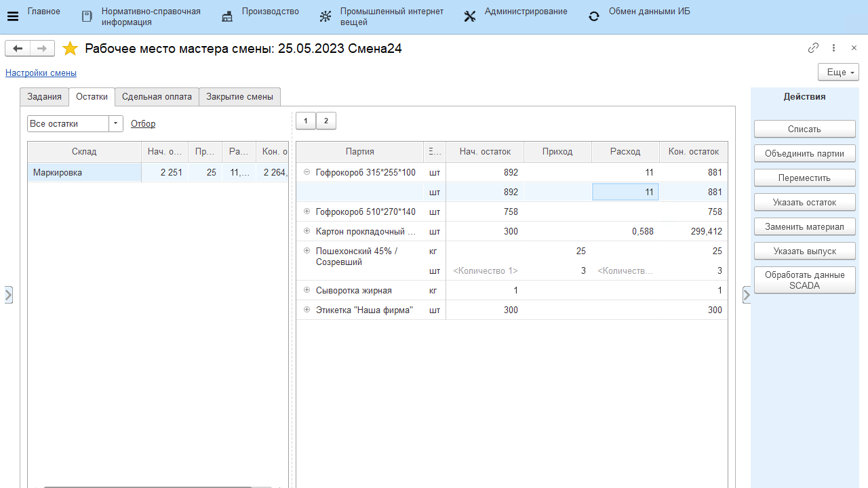
Task: Select the Маркировка warehouse row
Action: pyautogui.click(x=84, y=173)
